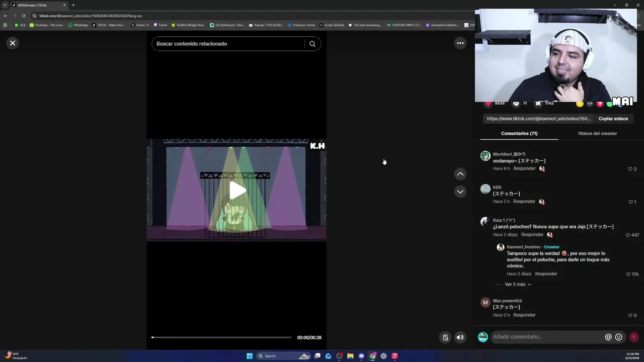This screenshot has width=644, height=362.
Task: Reply to Mochikari's comment via Responder
Action: [x=524, y=168]
